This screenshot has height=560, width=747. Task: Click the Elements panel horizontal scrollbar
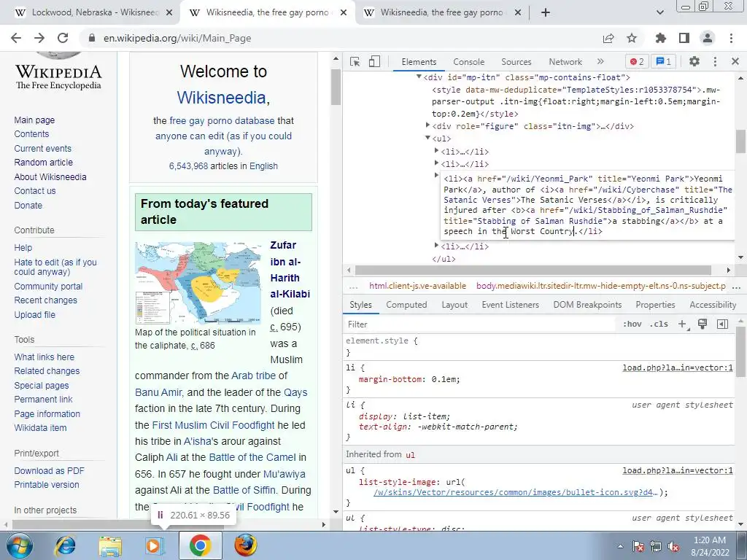pyautogui.click(x=533, y=270)
